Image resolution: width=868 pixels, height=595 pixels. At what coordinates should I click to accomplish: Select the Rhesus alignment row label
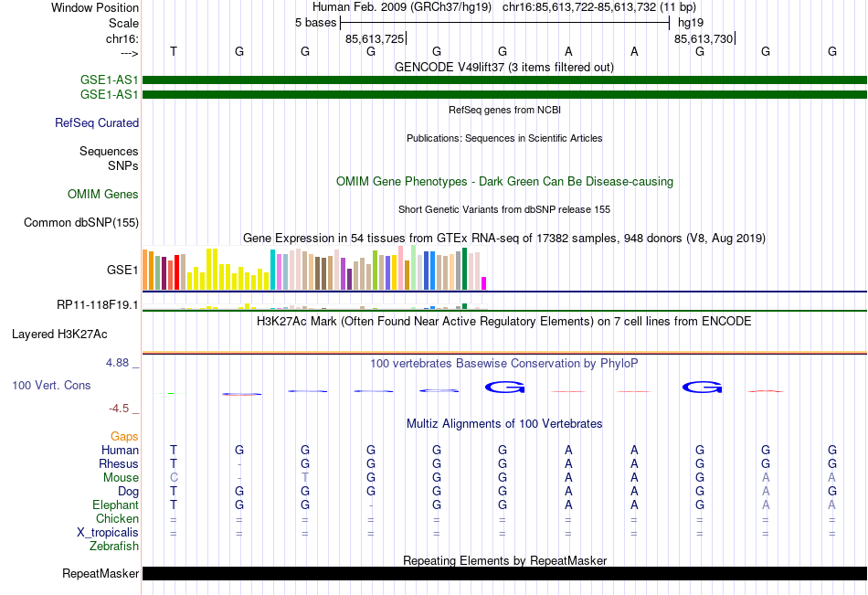point(119,463)
